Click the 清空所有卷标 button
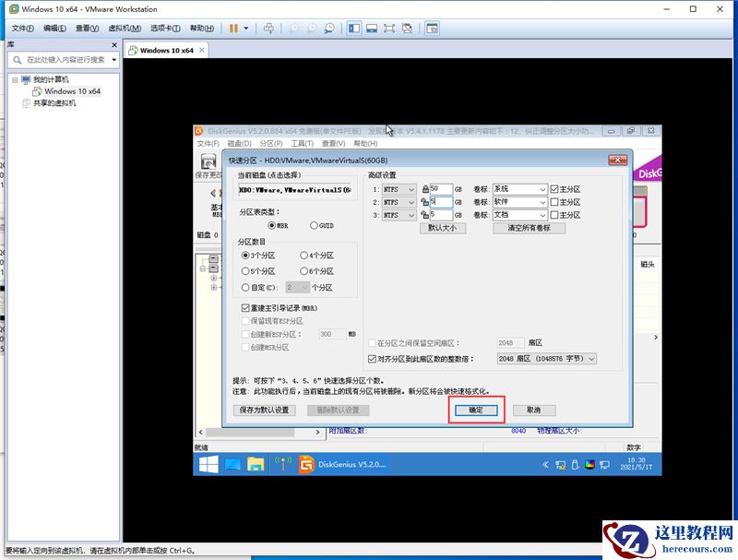 point(529,228)
